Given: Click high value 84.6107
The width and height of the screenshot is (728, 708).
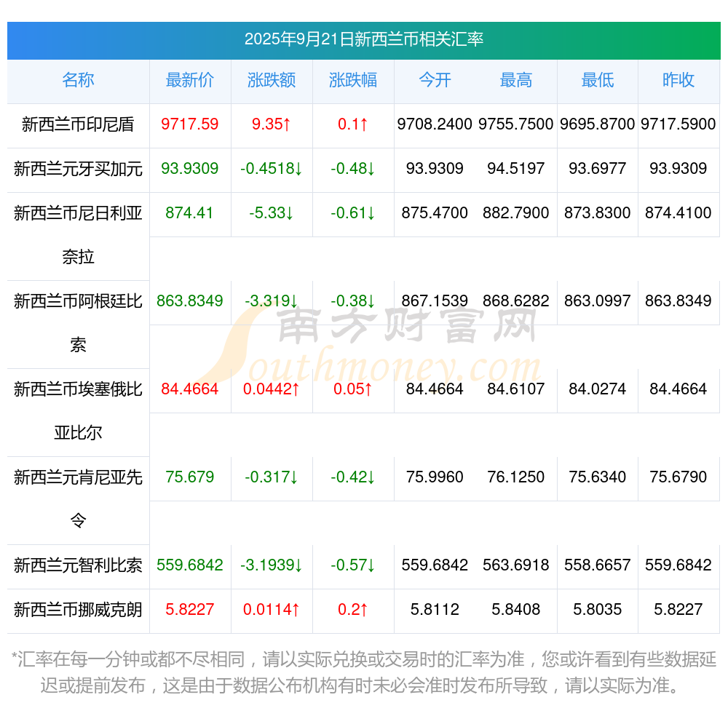Looking at the screenshot, I should tap(516, 389).
